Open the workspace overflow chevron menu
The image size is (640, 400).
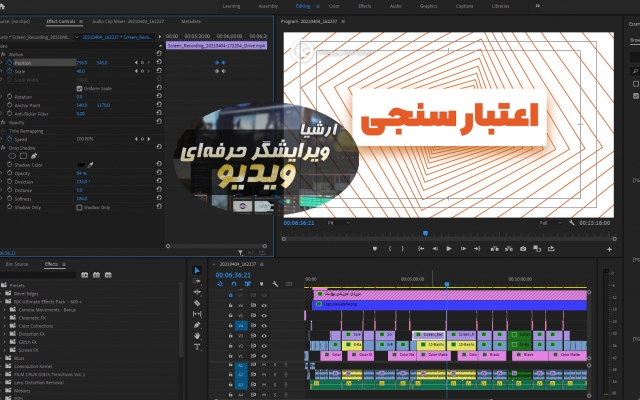[538, 6]
